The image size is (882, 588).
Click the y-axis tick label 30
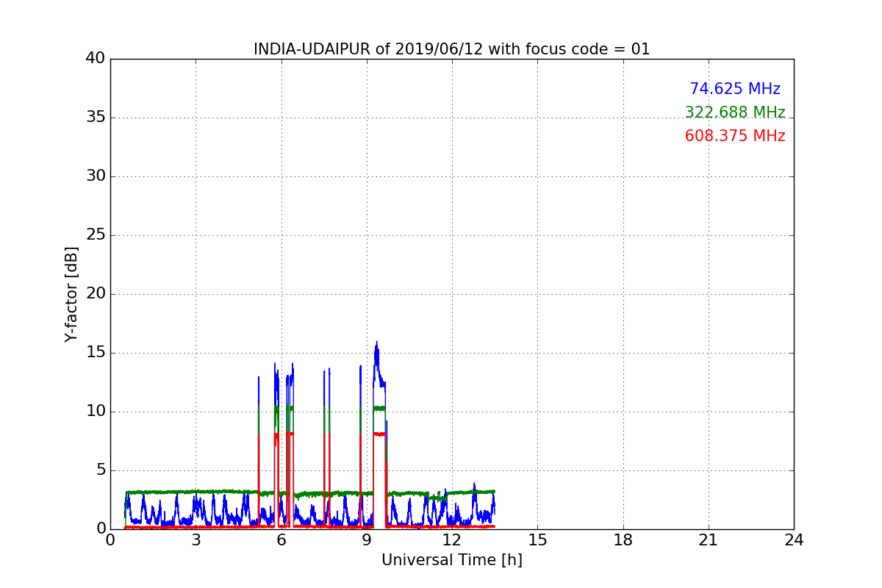tap(96, 176)
